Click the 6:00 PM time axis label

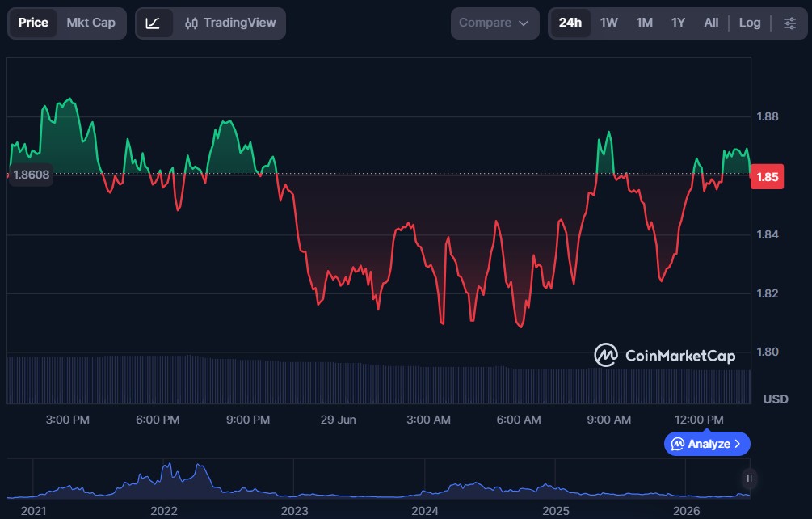pos(158,420)
